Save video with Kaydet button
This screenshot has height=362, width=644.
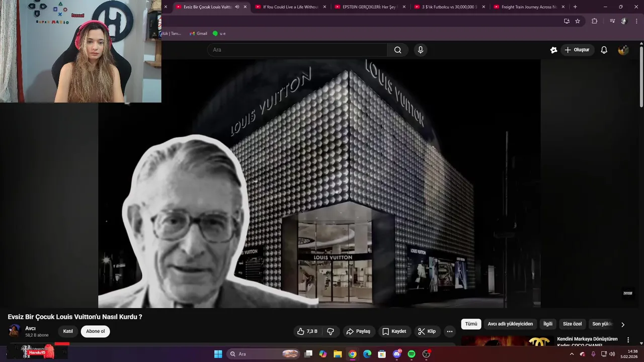[394, 331]
